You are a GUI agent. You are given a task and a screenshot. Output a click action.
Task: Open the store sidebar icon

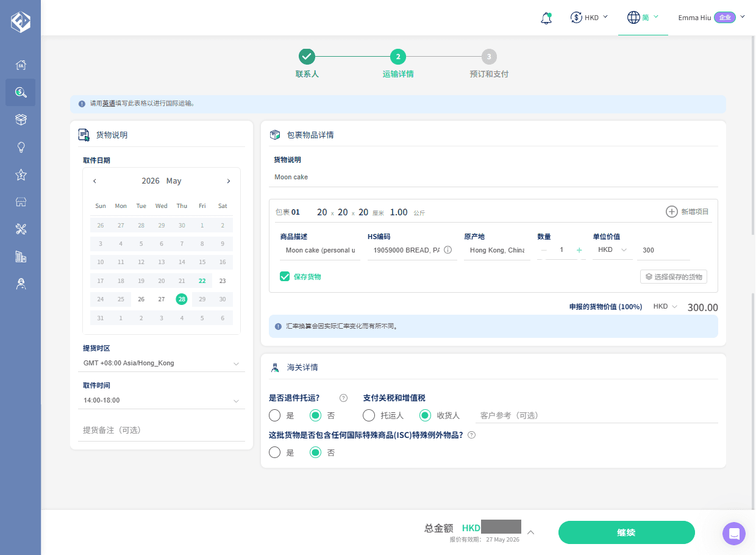coord(21,202)
